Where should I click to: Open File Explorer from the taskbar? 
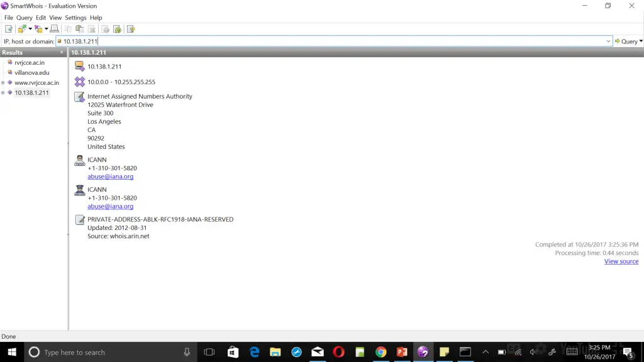275,352
